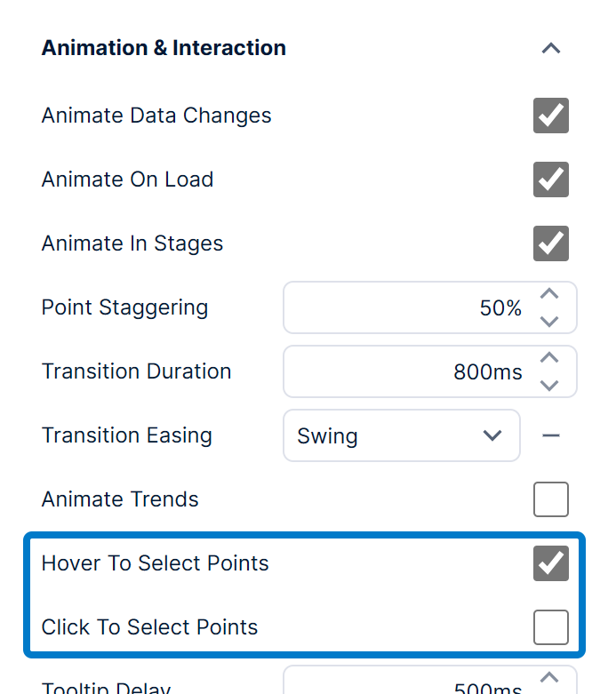
Task: Decrease Transition Duration with down arrow
Action: click(x=550, y=385)
